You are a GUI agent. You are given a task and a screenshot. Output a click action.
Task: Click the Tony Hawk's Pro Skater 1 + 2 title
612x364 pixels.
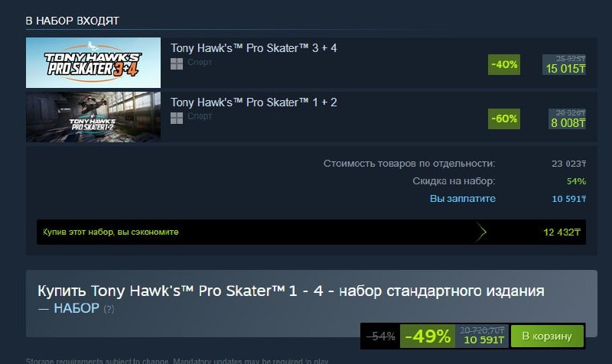click(254, 102)
